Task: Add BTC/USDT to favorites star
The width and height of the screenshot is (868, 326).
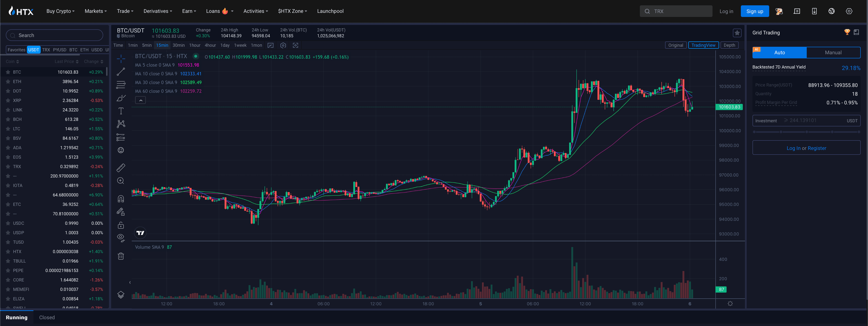Action: pos(737,33)
